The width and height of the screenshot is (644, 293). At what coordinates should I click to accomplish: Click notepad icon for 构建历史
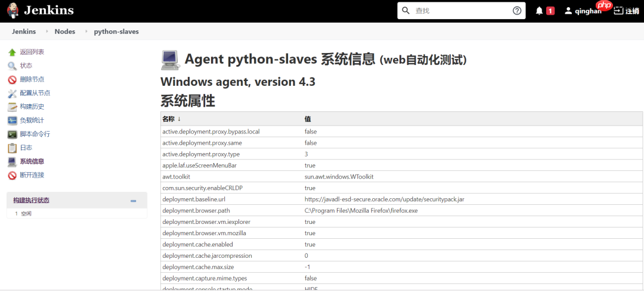13,107
